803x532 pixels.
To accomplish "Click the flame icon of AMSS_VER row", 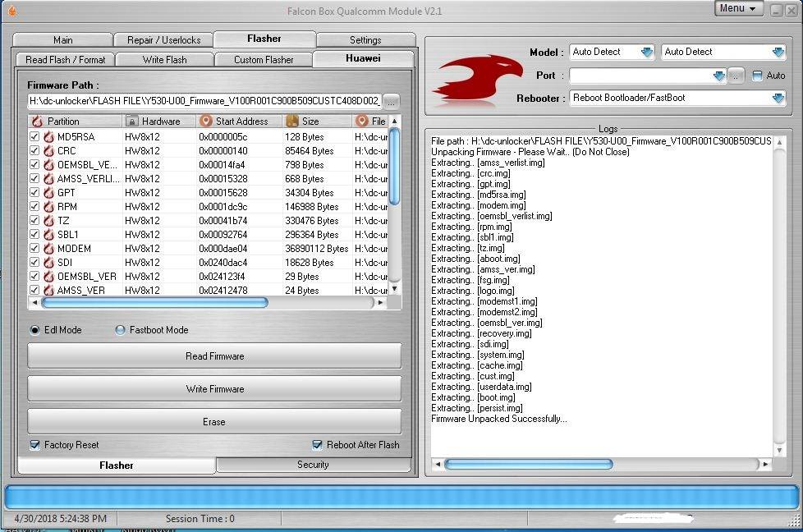I will point(48,290).
